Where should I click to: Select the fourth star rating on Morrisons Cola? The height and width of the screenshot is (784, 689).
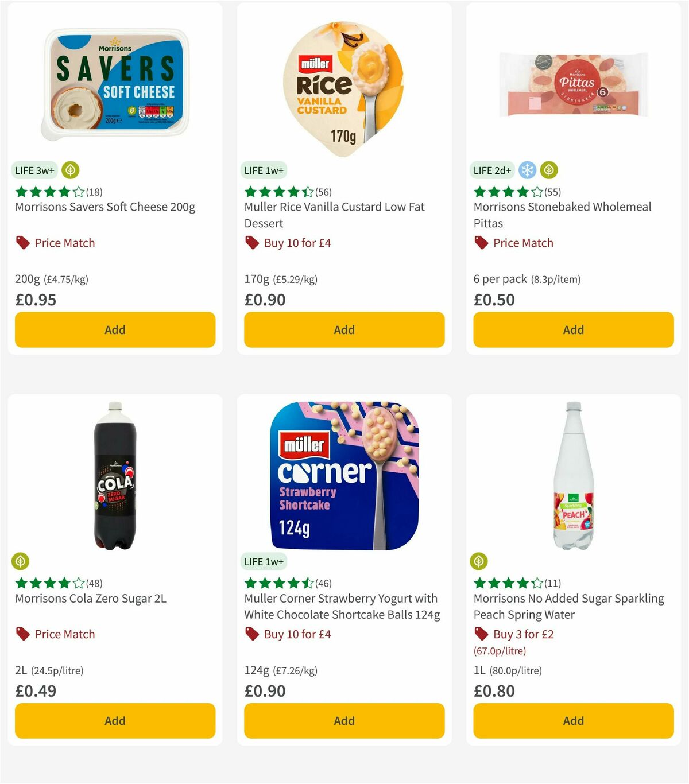65,583
